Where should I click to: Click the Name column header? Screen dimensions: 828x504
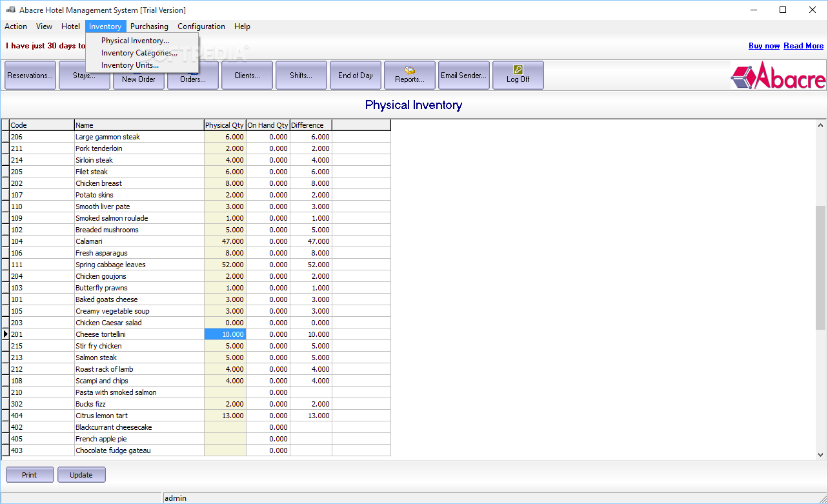tap(139, 125)
